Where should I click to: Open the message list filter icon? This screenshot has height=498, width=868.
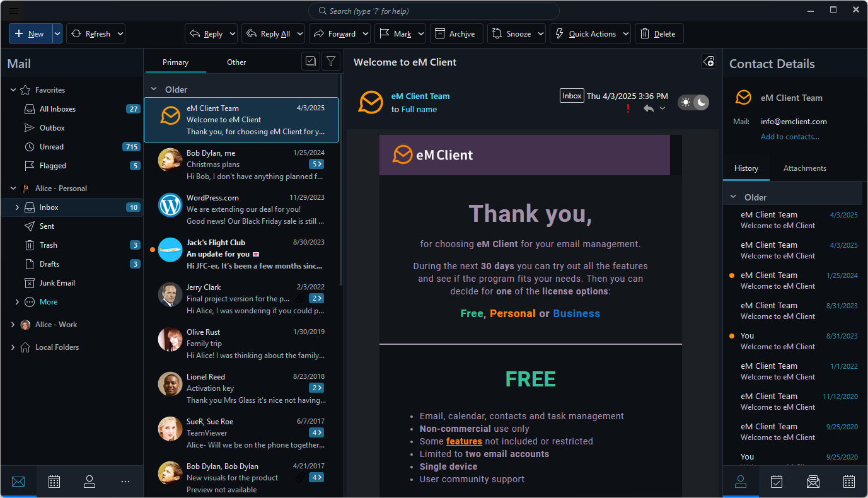tap(331, 61)
